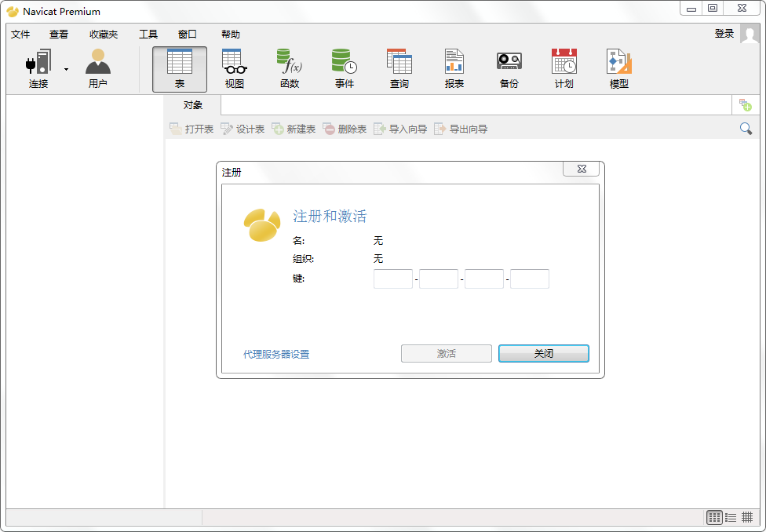Click the Activate (激活) button
Image resolution: width=766 pixels, height=532 pixels.
point(447,354)
